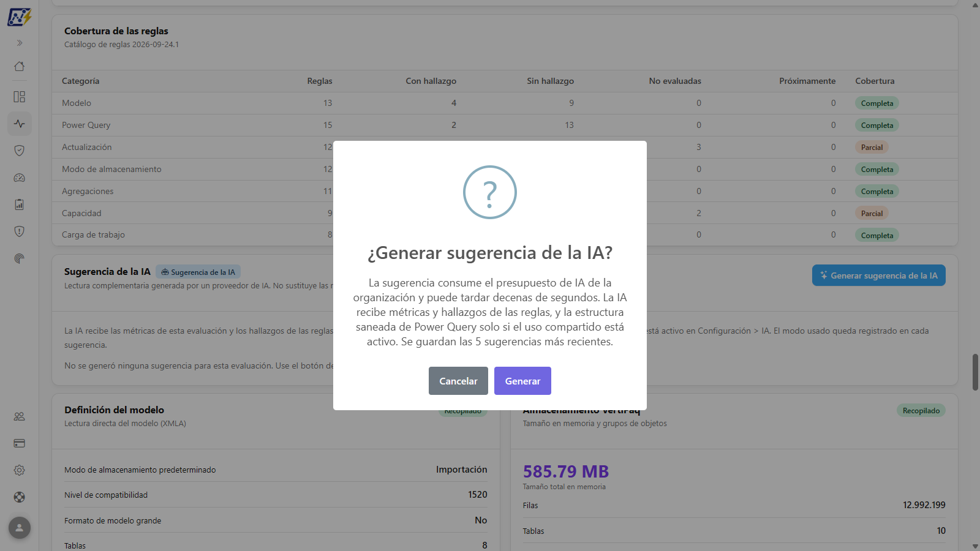This screenshot has height=551, width=980.
Task: Click the Sugerencia de la IA badge
Action: (x=198, y=272)
